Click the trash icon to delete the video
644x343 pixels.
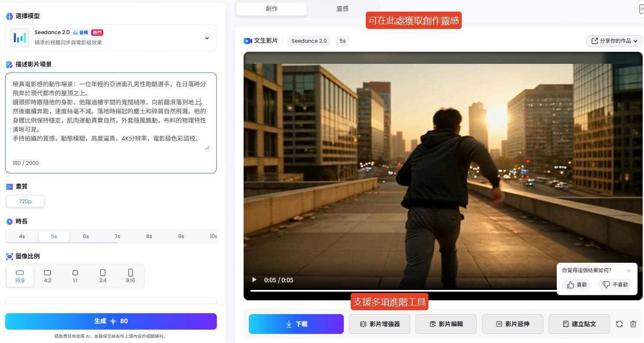[x=633, y=324]
